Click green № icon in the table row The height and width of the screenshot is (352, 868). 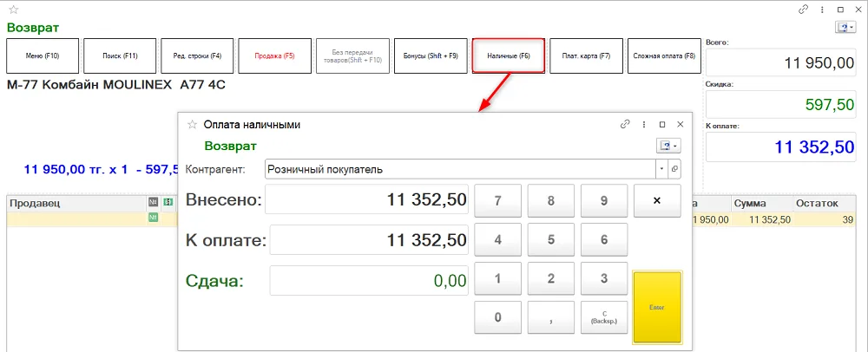154,218
